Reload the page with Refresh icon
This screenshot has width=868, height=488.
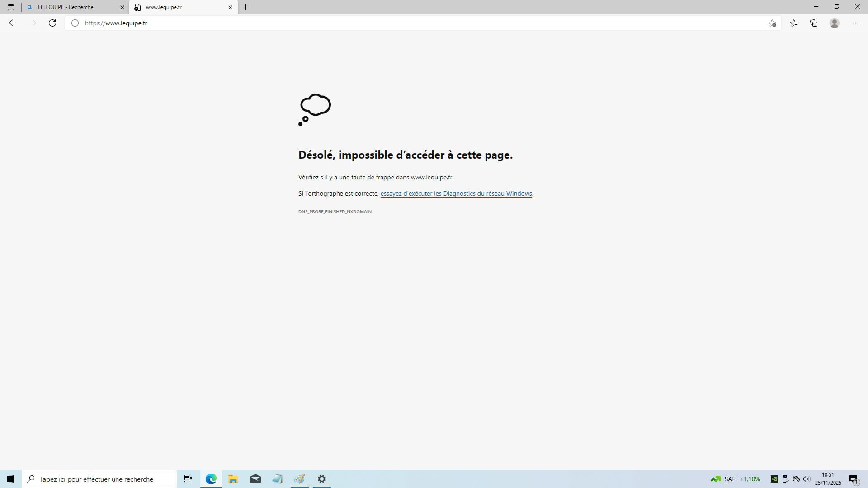click(x=52, y=23)
